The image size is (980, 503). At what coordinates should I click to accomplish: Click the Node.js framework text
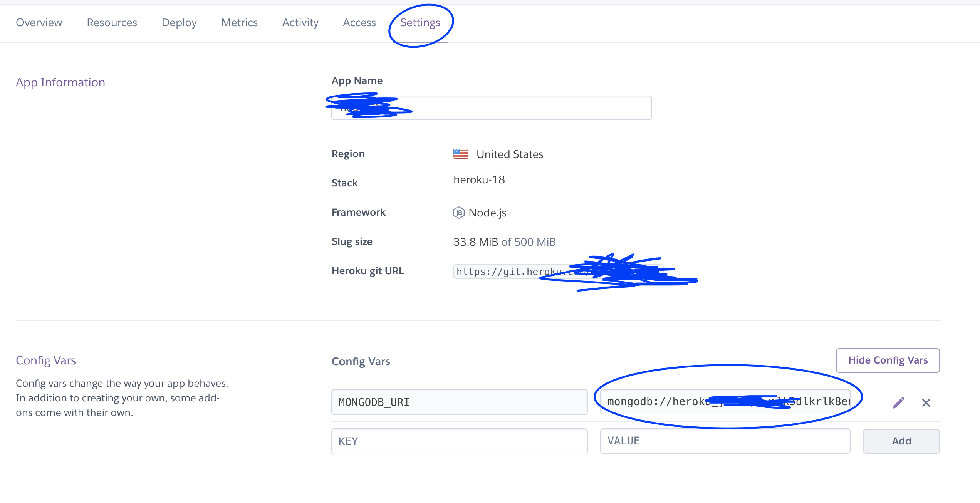coord(487,213)
